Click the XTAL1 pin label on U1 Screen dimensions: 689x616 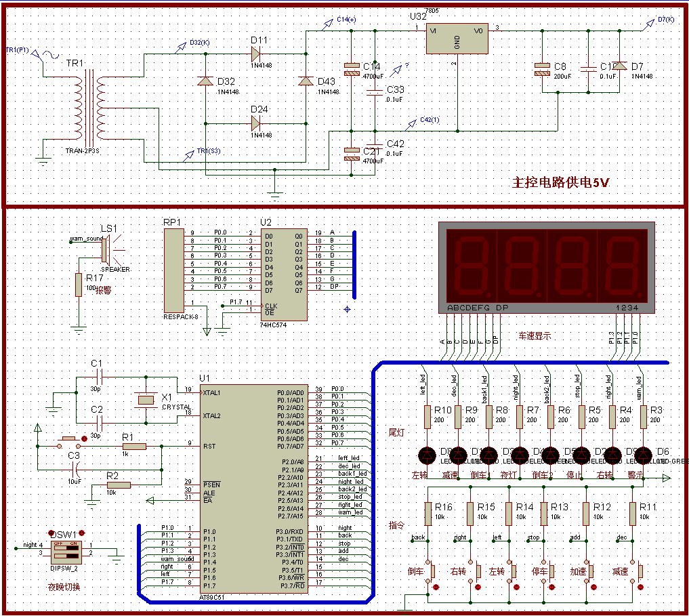pyautogui.click(x=211, y=393)
